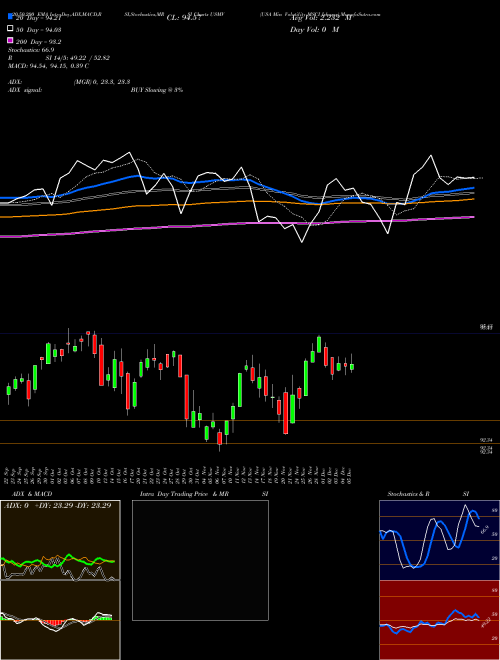
Task: Select the '200 Day = 93.2' legend text
Action: 38,42
